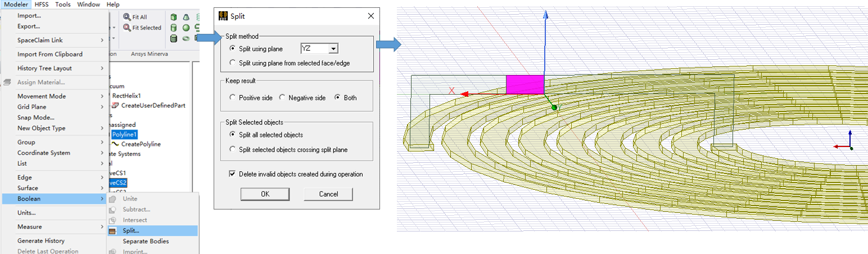The width and height of the screenshot is (868, 254).
Task: Click the Intersect icon in Boolean submenu
Action: [x=112, y=220]
